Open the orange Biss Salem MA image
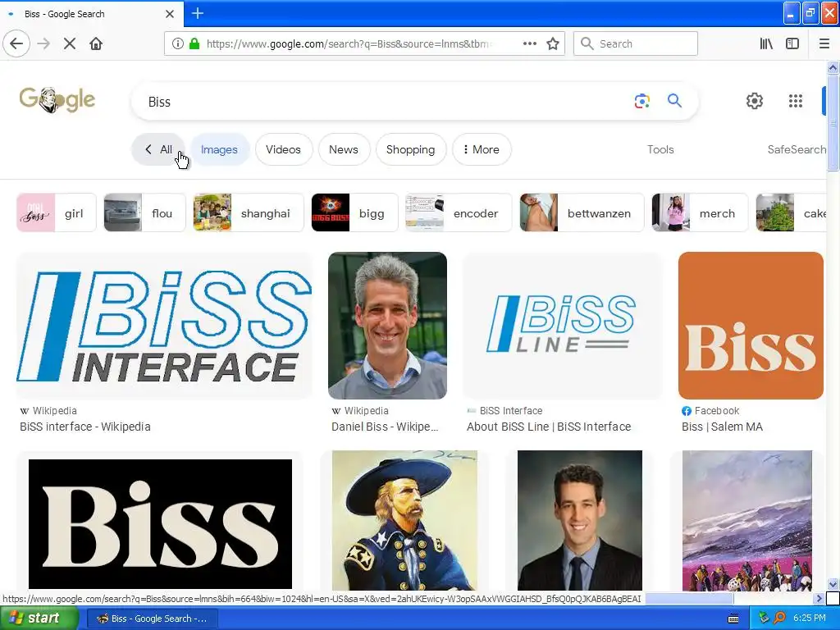840x630 pixels. coord(751,326)
